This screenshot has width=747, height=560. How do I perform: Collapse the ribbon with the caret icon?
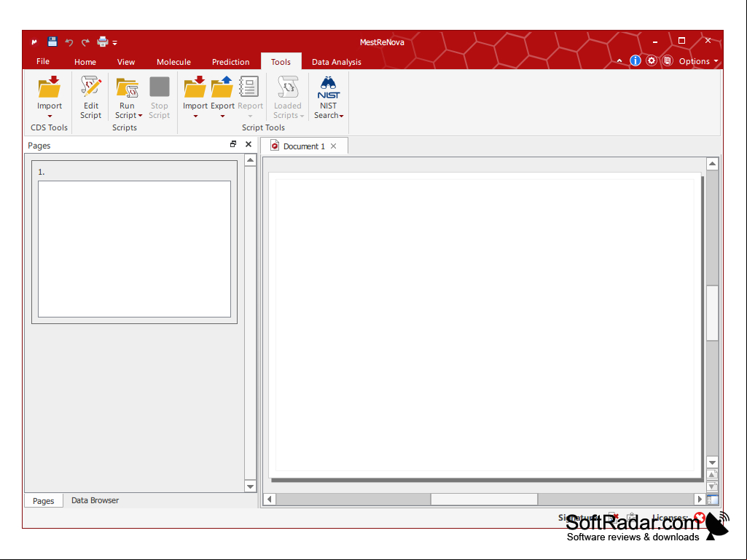pyautogui.click(x=619, y=61)
